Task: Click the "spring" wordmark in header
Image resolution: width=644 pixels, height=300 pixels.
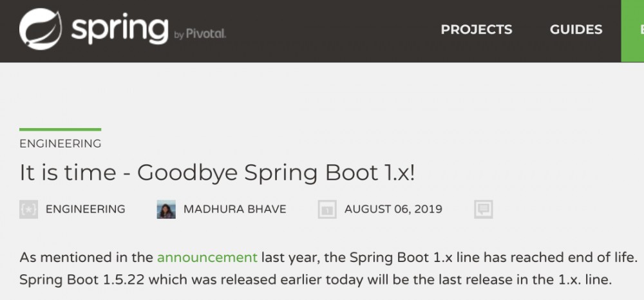Action: [x=120, y=28]
